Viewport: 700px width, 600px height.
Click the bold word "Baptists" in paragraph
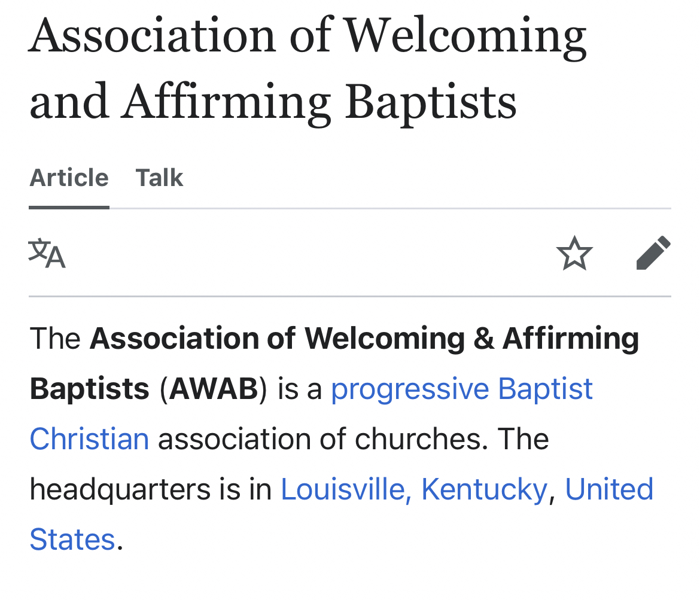click(89, 389)
